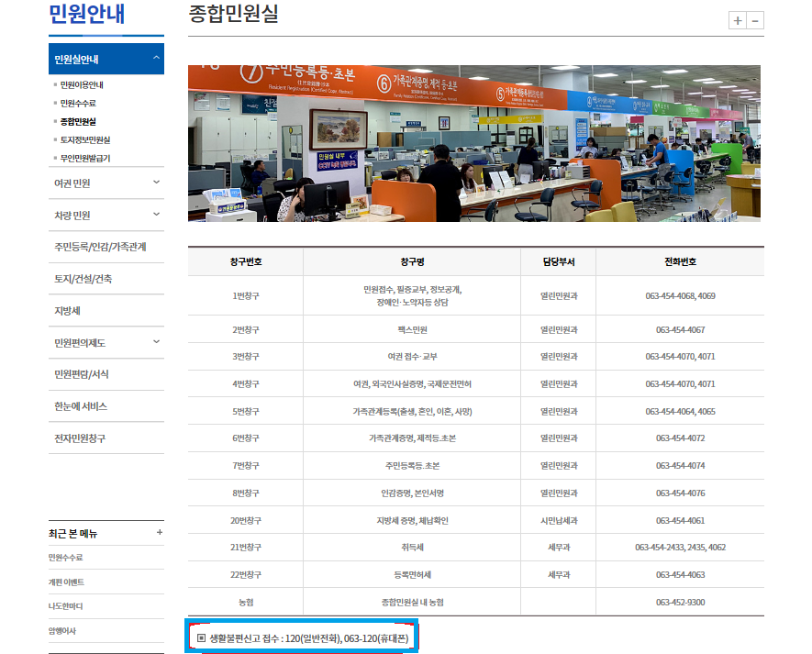Open 한눈에 서비스 menu item

[x=81, y=406]
